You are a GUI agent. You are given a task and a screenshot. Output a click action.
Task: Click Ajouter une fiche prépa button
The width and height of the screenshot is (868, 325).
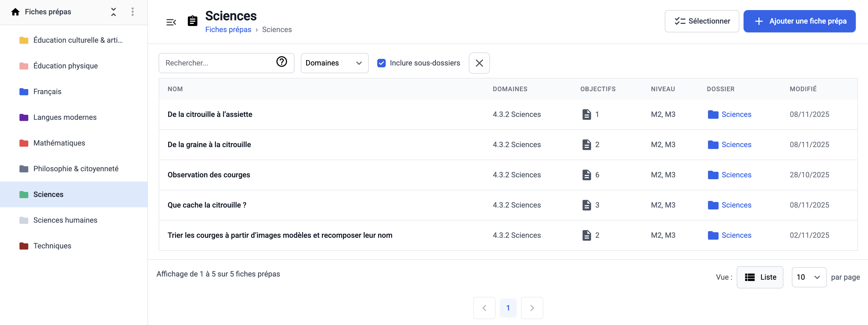pos(799,21)
